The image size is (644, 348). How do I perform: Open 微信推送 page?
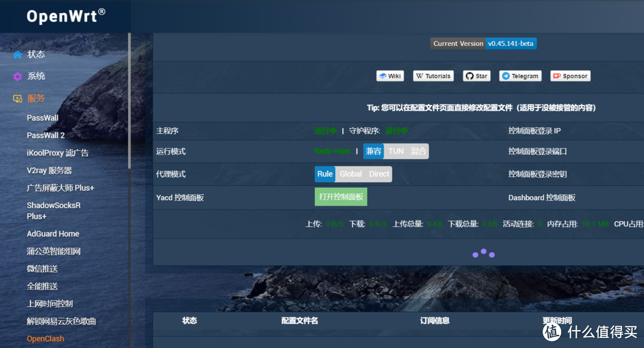point(42,269)
